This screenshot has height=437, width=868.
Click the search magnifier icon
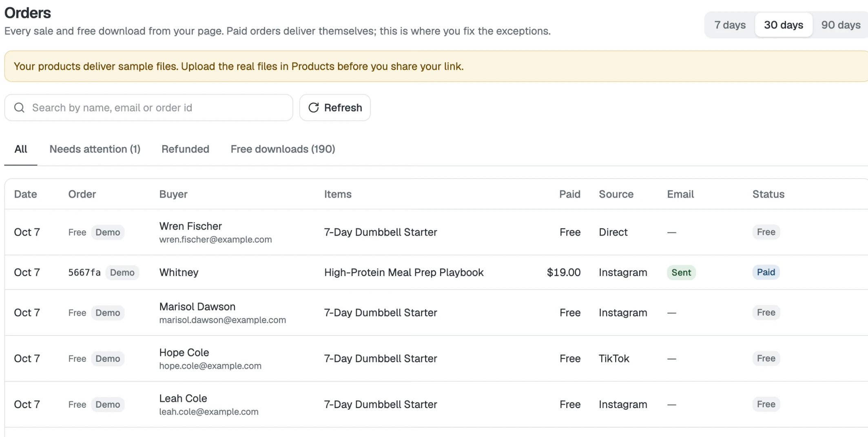pos(19,108)
